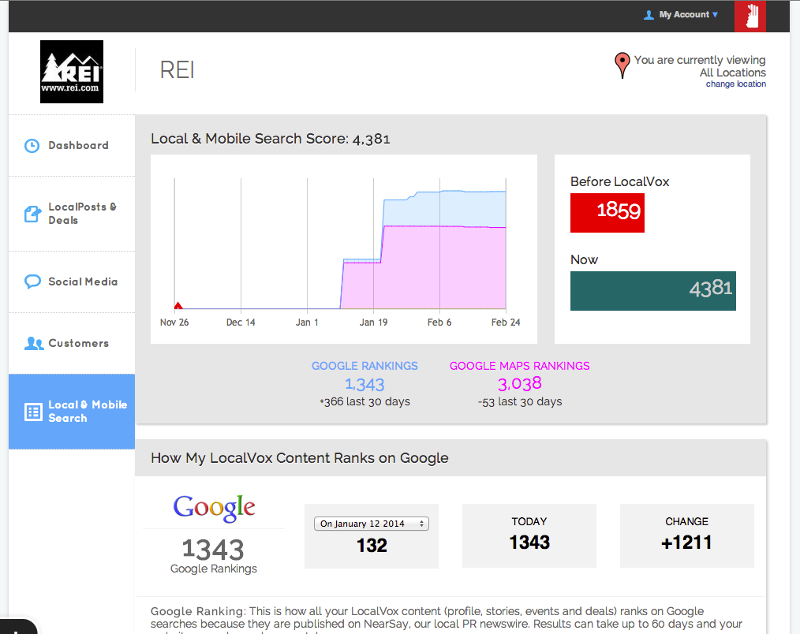Click the Google Rankings 1,343 value
This screenshot has height=634, width=800.
pyautogui.click(x=364, y=384)
